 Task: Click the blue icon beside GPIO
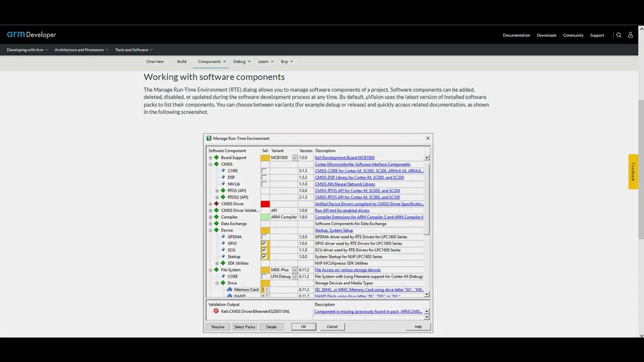[223, 243]
